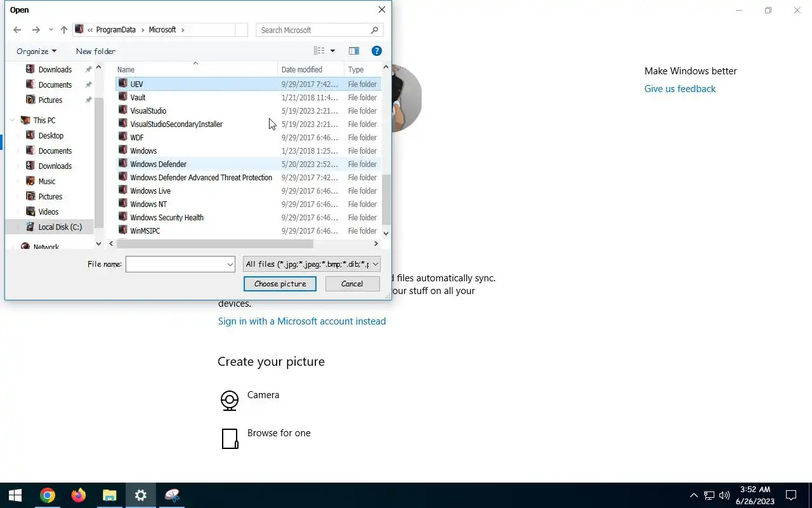Select the Vault folder icon

123,97
